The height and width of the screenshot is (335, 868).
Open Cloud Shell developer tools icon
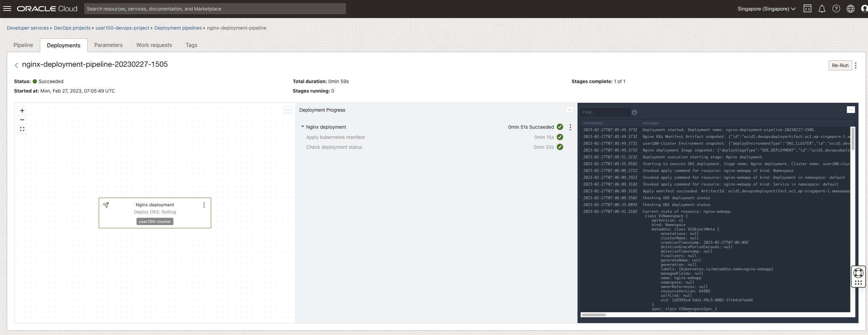(807, 9)
